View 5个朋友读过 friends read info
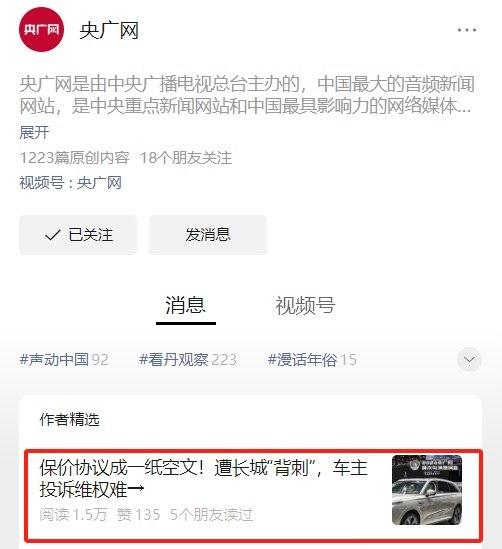Image resolution: width=502 pixels, height=549 pixels. click(x=211, y=515)
